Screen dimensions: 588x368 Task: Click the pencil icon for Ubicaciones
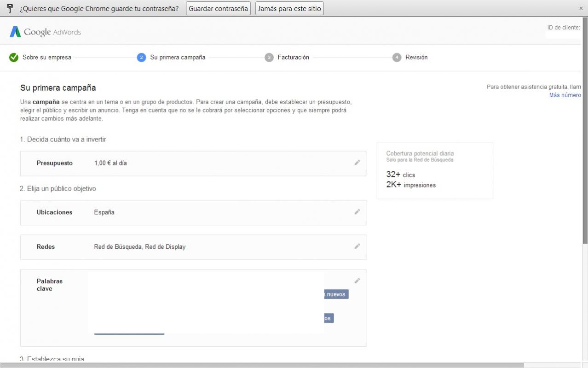357,212
